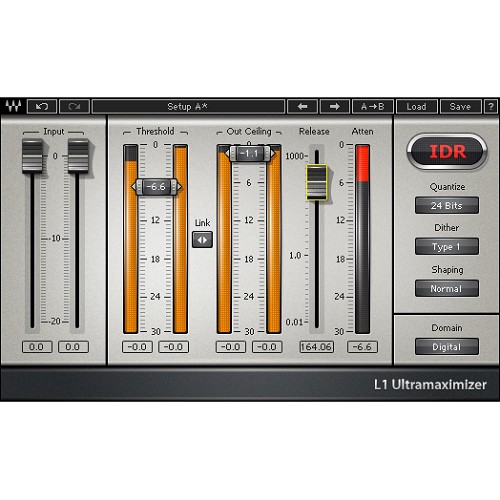Click the Threshold -6.6 handle
This screenshot has width=500, height=500.
156,187
